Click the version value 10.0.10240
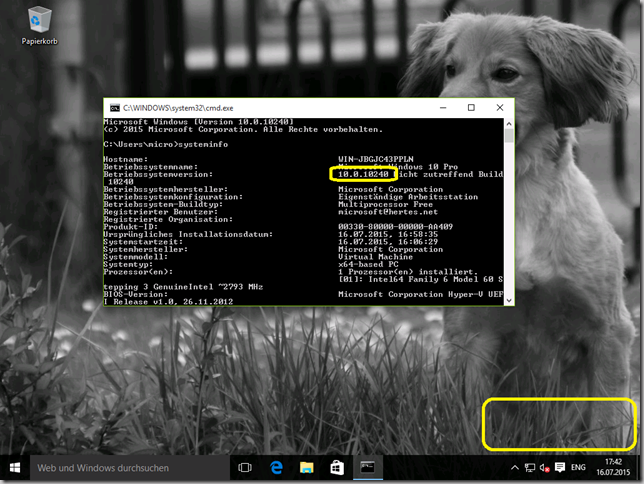The image size is (644, 484). (x=363, y=174)
